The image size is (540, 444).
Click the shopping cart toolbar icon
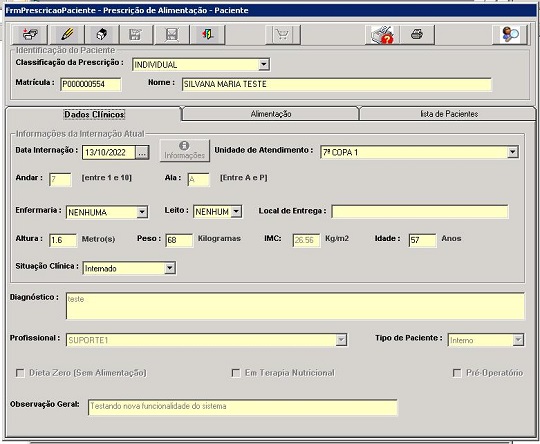pyautogui.click(x=283, y=34)
